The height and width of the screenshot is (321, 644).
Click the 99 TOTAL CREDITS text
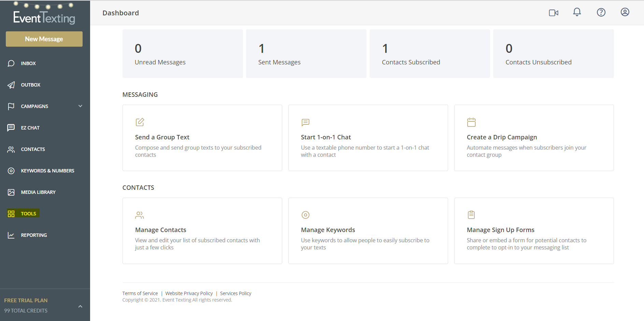click(26, 310)
